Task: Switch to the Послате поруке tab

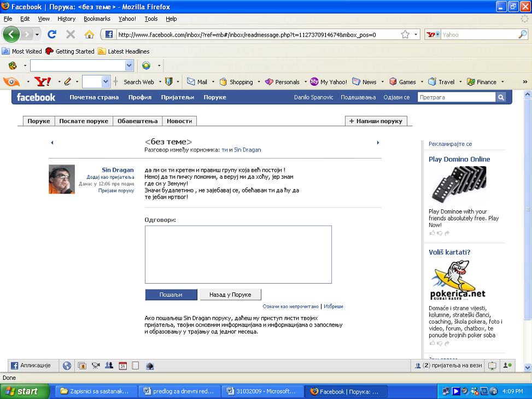Action: tap(84, 121)
